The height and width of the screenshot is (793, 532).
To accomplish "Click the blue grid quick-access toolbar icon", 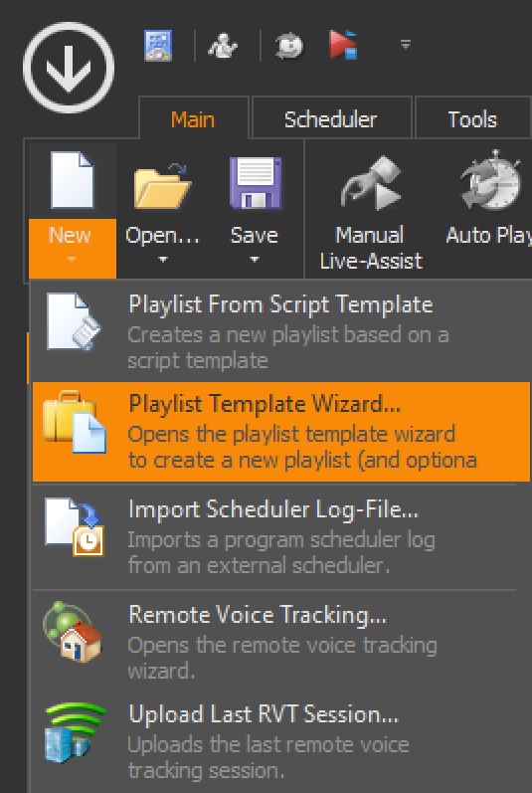I will pos(158,46).
